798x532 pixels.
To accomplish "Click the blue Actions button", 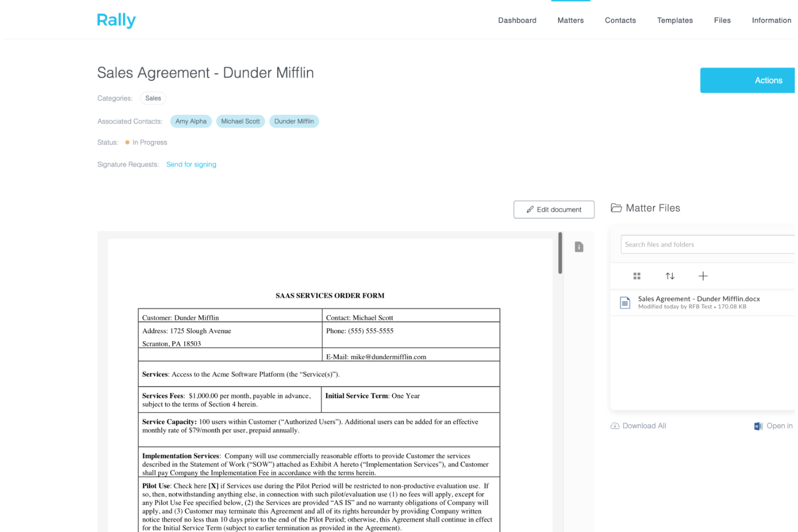I will tap(748, 80).
